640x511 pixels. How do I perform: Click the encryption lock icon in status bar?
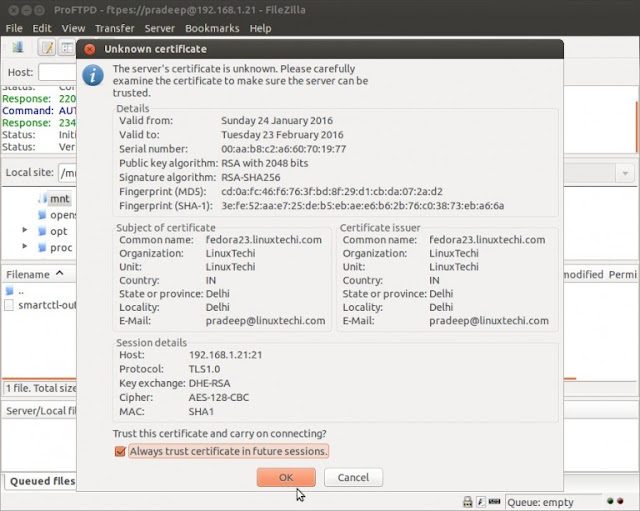point(467,502)
